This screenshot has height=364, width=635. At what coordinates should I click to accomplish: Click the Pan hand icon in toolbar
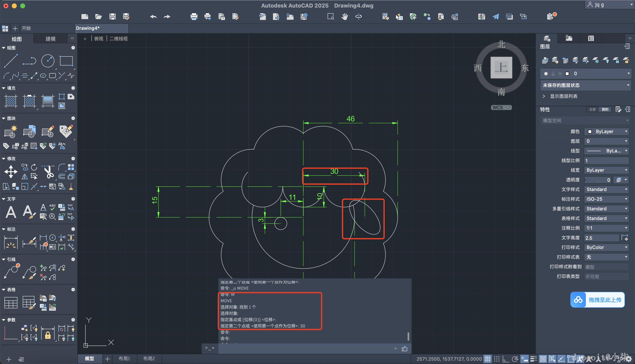tap(345, 17)
